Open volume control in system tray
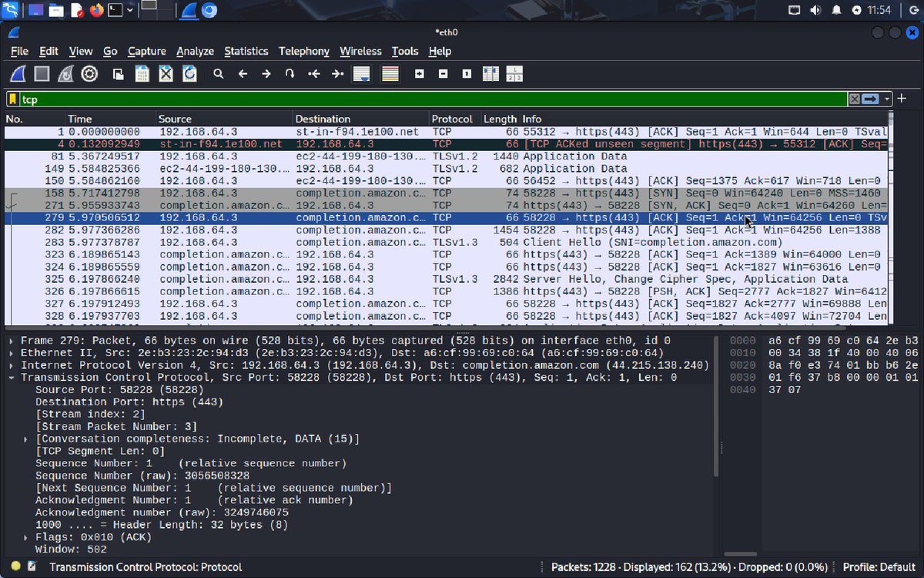The width and height of the screenshot is (924, 578). click(x=816, y=10)
